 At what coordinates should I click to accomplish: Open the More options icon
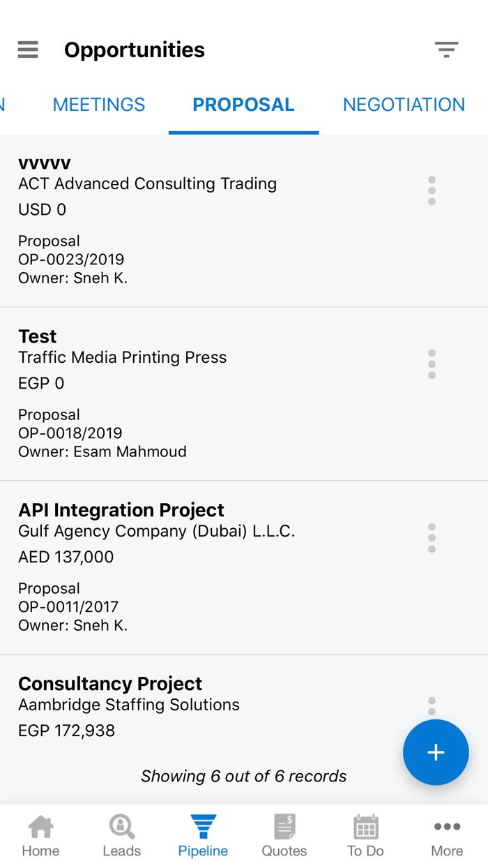point(447,835)
